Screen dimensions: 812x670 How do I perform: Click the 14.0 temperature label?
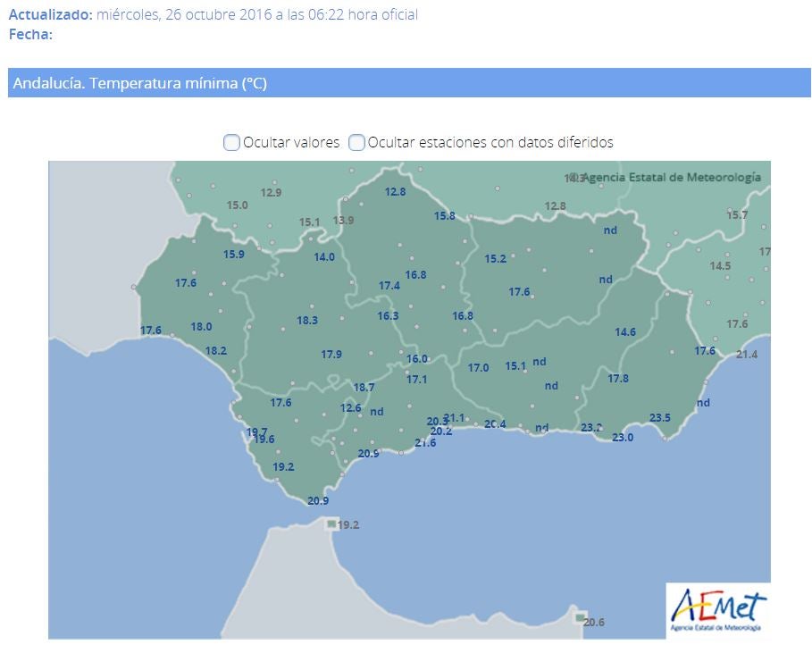[x=324, y=257]
